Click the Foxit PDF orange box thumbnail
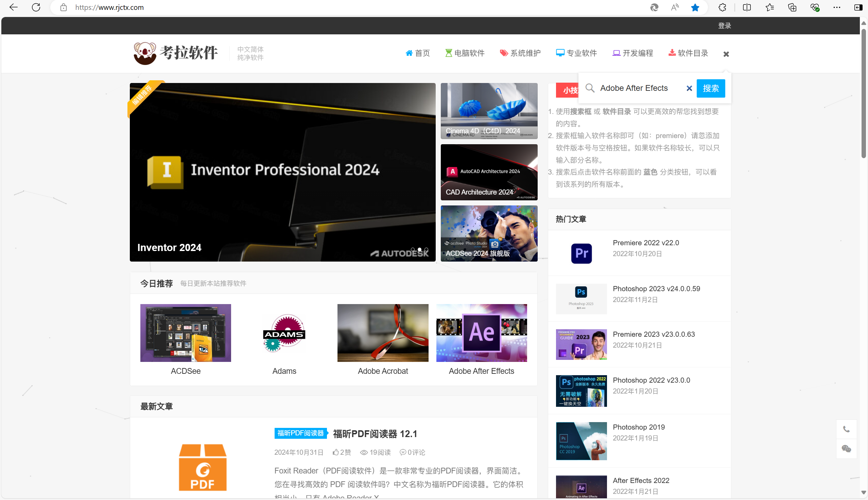The width and height of the screenshot is (868, 500). (x=203, y=467)
